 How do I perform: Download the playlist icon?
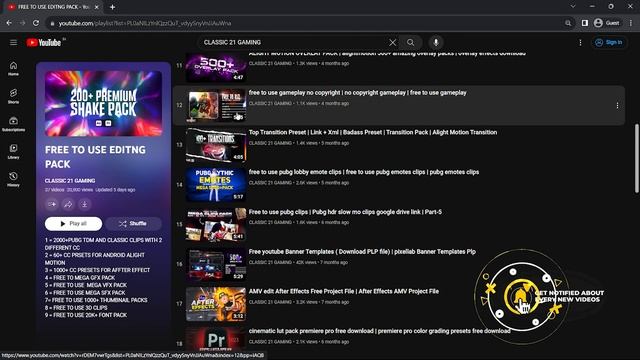tap(84, 204)
